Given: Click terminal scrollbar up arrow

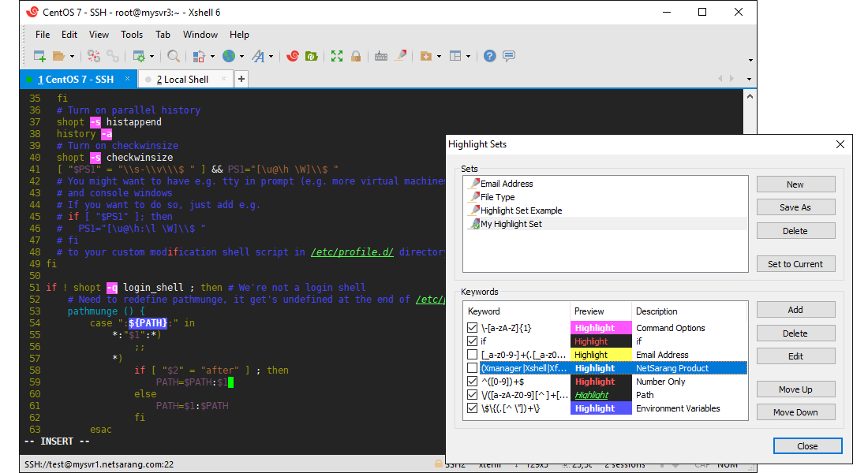Looking at the screenshot, I should [750, 96].
